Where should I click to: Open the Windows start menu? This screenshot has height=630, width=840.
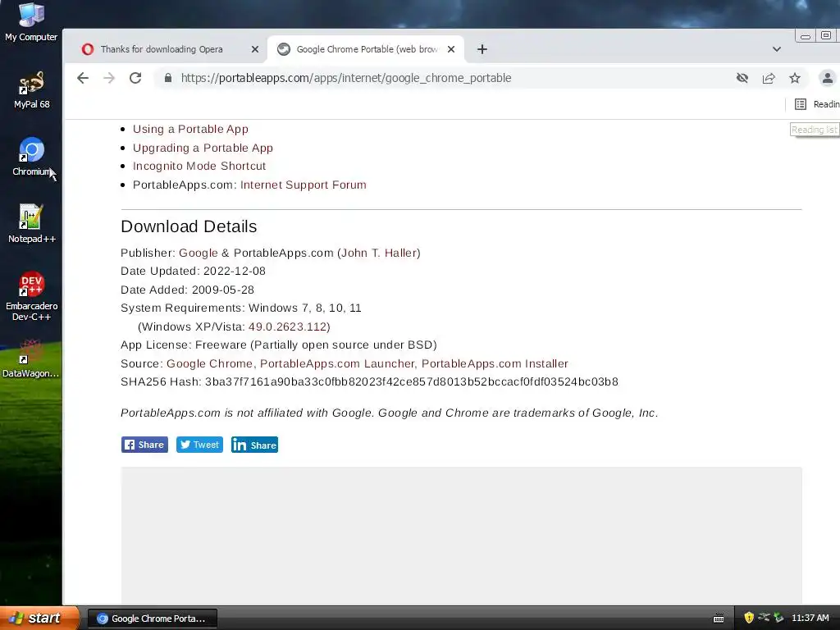click(x=39, y=619)
